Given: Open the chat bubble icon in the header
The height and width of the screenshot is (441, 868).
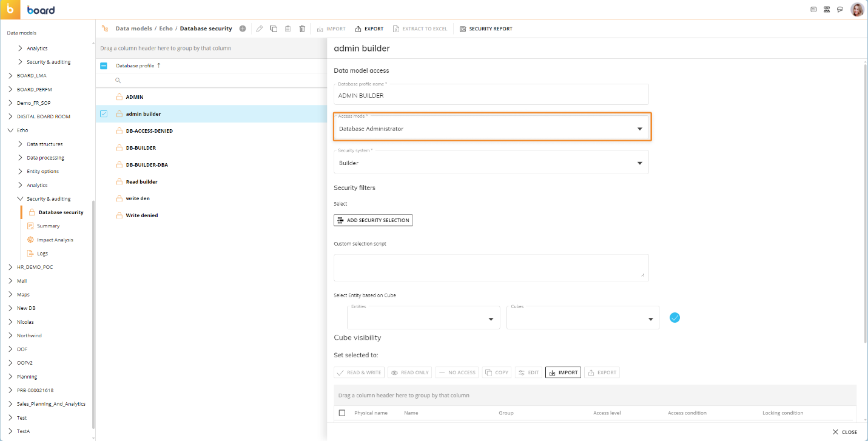Looking at the screenshot, I should coord(840,10).
